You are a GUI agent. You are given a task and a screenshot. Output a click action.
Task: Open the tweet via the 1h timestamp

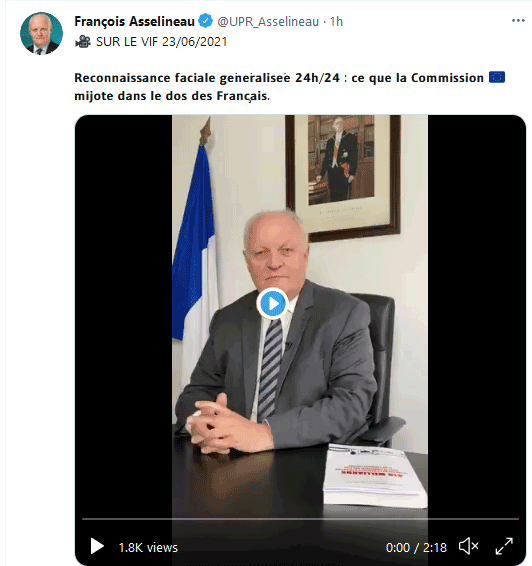(x=336, y=22)
